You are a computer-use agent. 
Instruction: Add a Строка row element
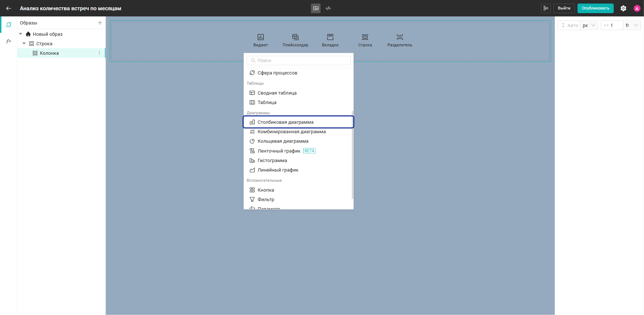tap(365, 40)
